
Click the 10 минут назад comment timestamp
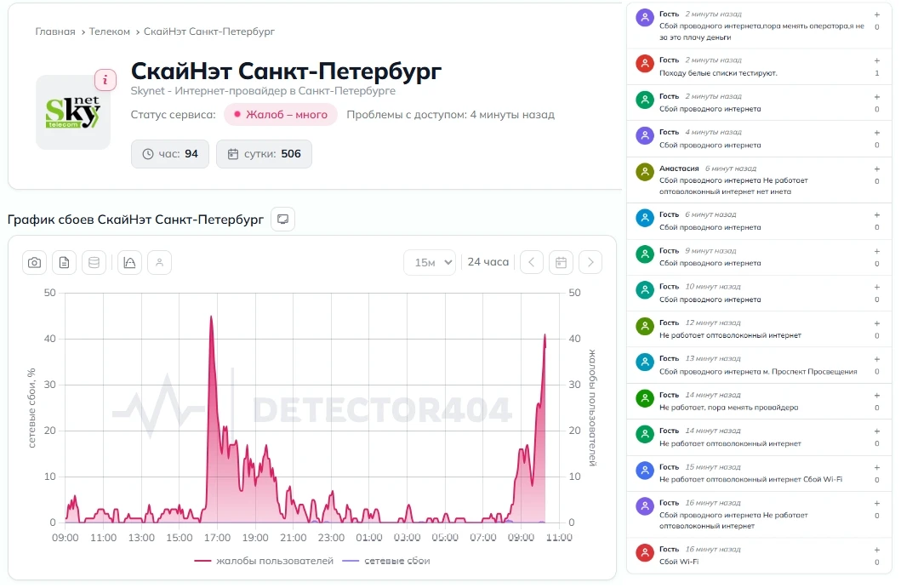pos(712,286)
